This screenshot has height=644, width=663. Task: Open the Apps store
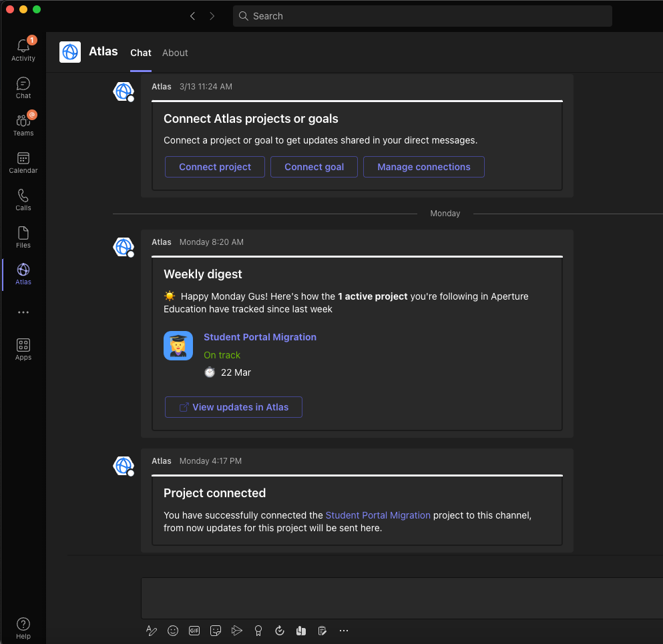pos(23,350)
